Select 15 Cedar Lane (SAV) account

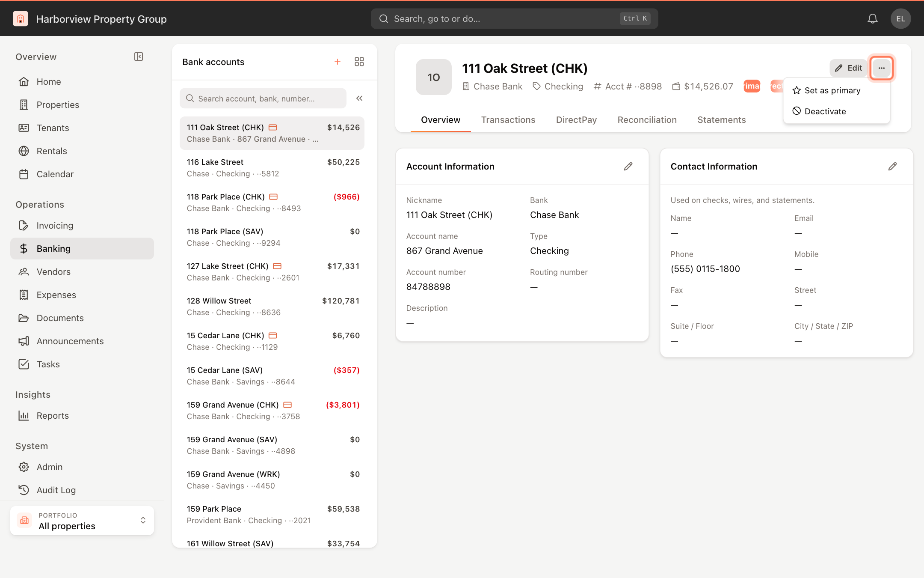click(272, 376)
